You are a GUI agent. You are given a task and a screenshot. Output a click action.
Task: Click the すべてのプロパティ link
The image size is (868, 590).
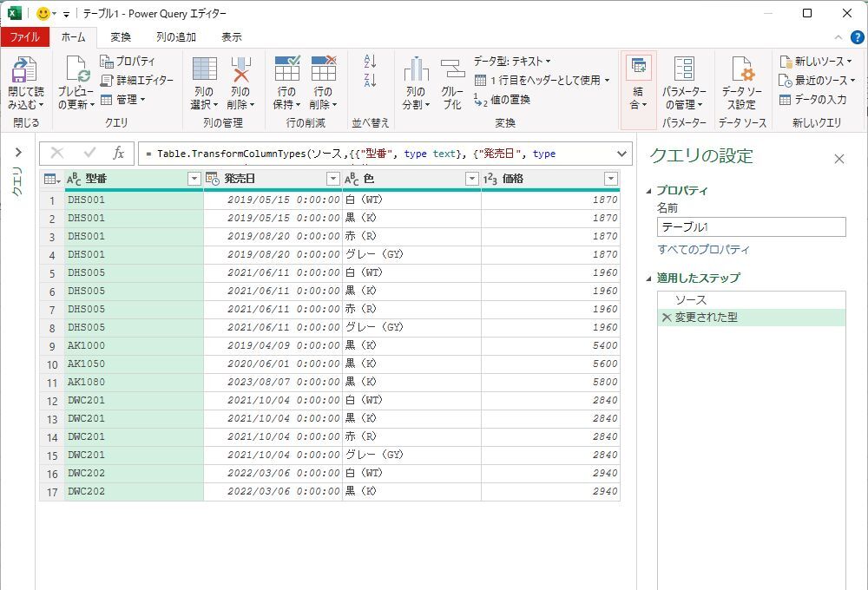pyautogui.click(x=703, y=250)
